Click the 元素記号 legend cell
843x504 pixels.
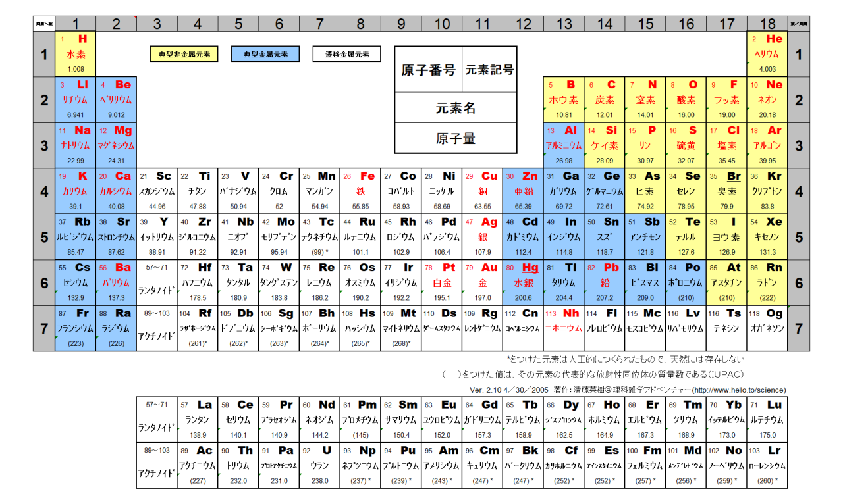(489, 69)
